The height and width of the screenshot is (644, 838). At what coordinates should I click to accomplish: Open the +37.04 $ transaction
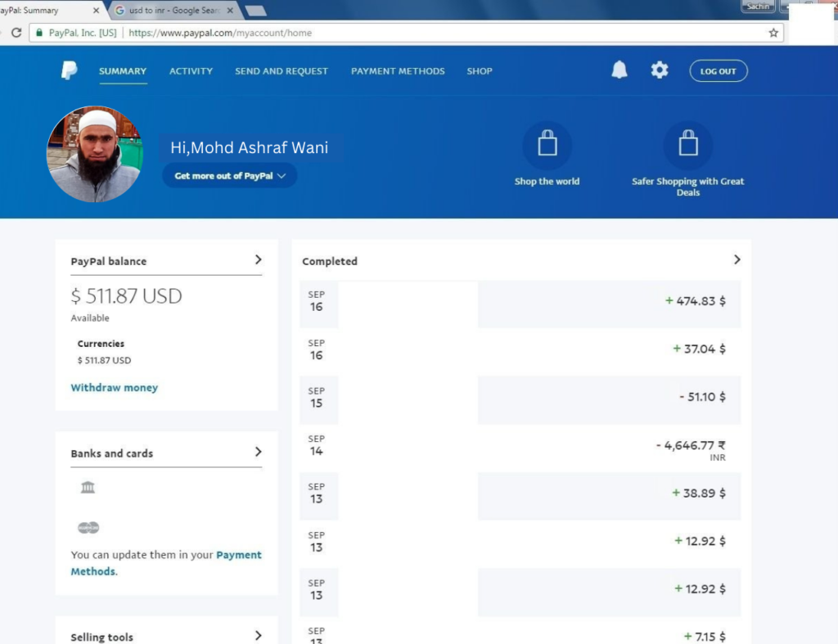(x=520, y=352)
